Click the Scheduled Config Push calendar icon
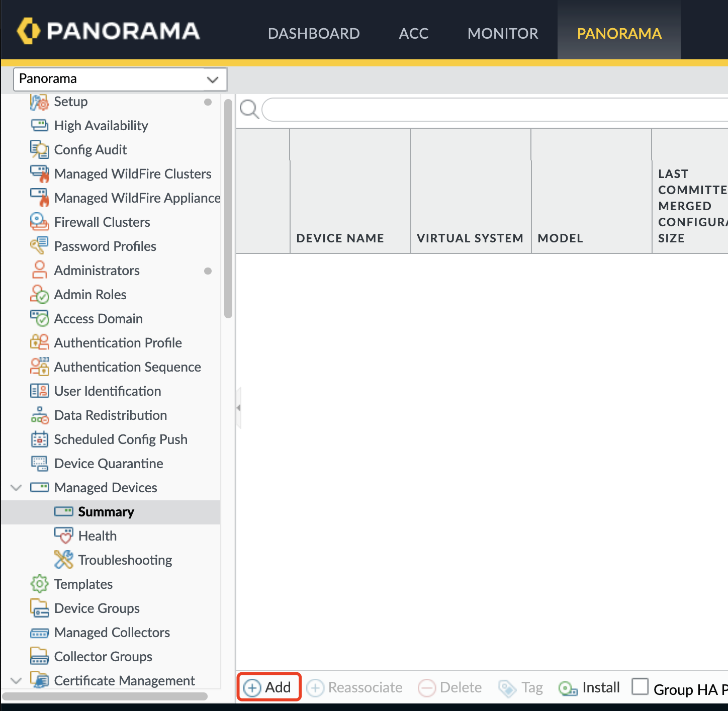Image resolution: width=728 pixels, height=711 pixels. (40, 439)
